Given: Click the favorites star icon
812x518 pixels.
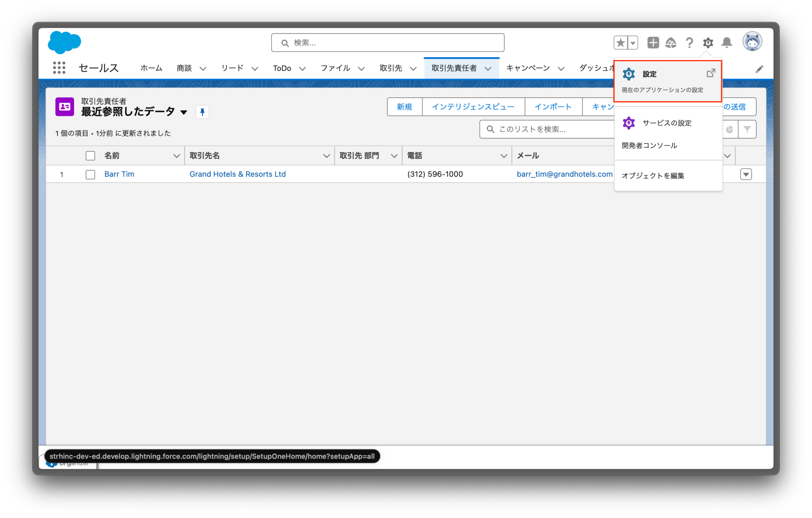Looking at the screenshot, I should [x=620, y=42].
